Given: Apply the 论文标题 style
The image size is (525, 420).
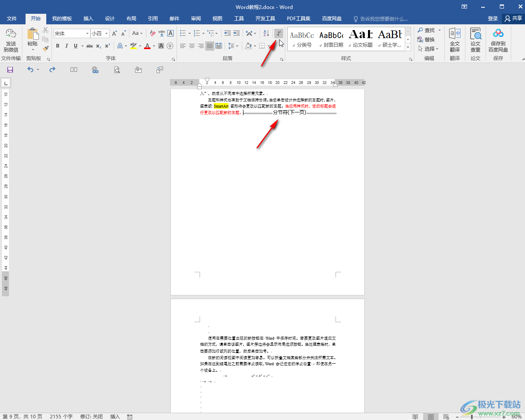Looking at the screenshot, I should pos(361,39).
